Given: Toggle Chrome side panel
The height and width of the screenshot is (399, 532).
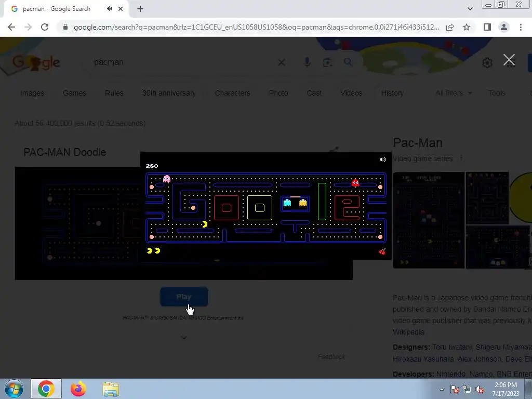Looking at the screenshot, I should point(487,27).
